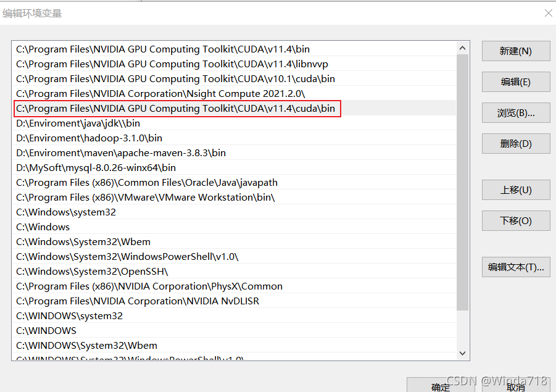Select the CUDA\v11.4\libnvvp path entry
This screenshot has height=392, width=556.
coord(234,64)
